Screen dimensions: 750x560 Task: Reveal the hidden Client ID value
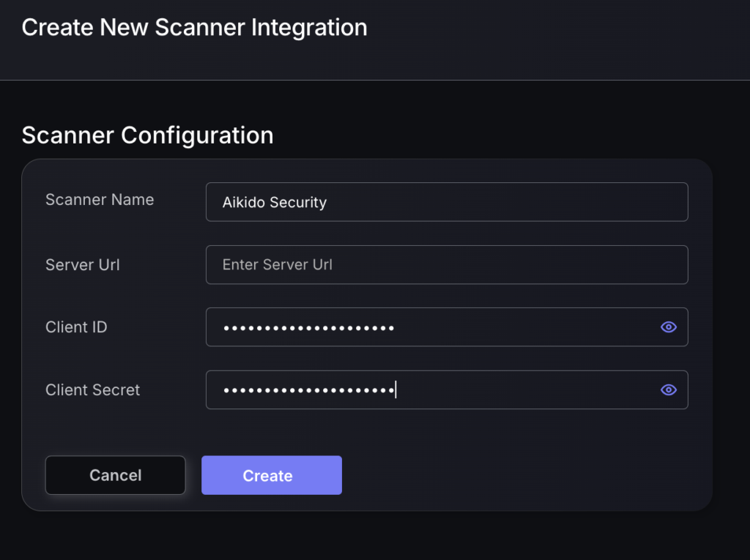tap(668, 327)
